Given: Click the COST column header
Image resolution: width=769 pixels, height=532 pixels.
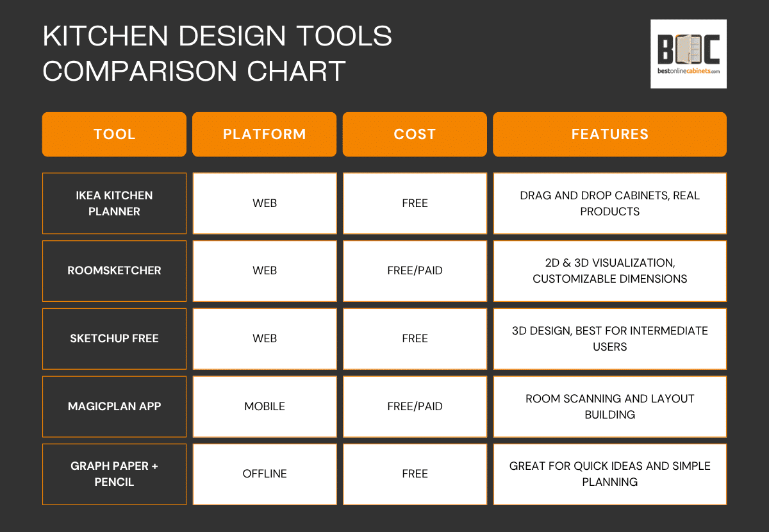Looking at the screenshot, I should click(x=415, y=135).
